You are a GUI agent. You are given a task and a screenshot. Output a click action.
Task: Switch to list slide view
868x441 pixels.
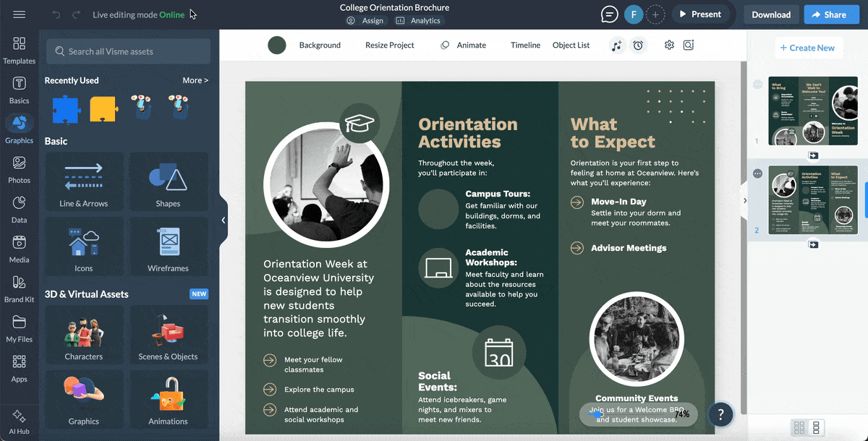click(x=816, y=427)
